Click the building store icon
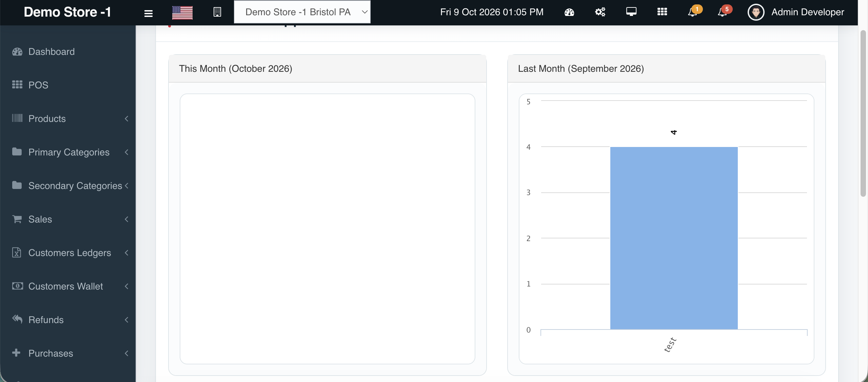Screen dimensions: 868x382 pyautogui.click(x=217, y=12)
